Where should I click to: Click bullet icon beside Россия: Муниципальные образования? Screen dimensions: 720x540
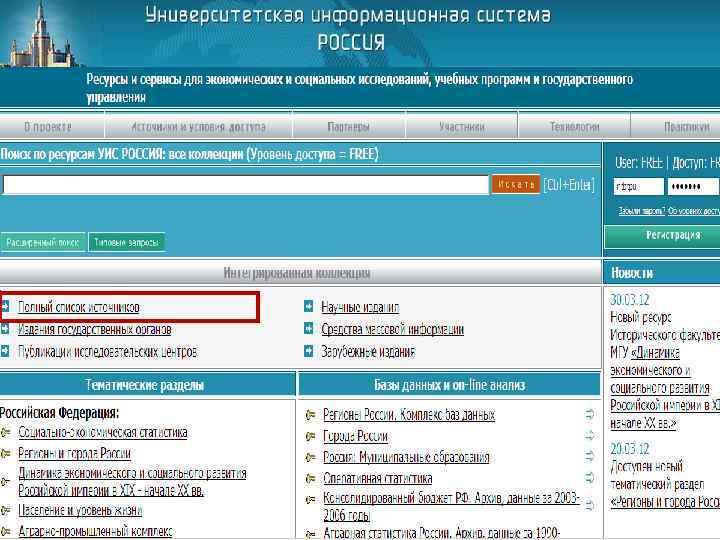310,457
